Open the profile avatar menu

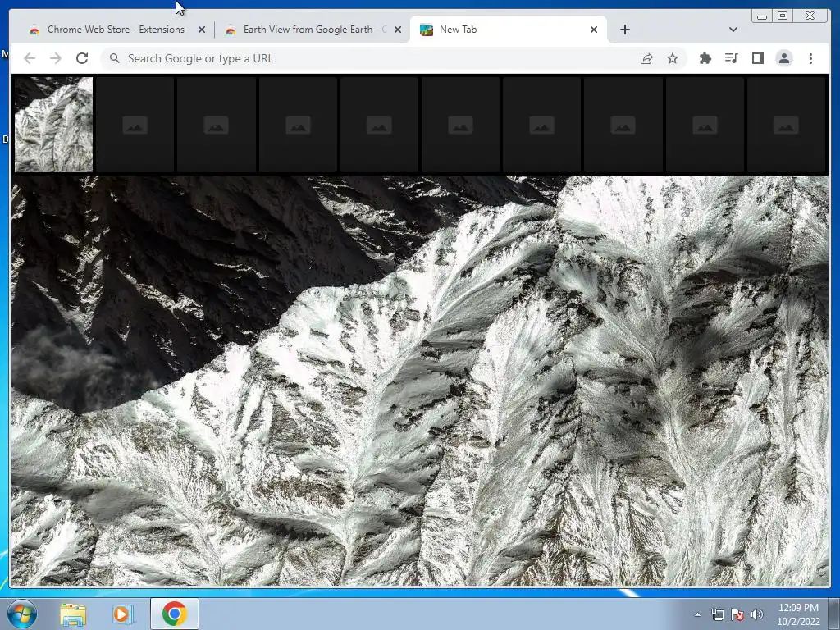click(x=783, y=58)
